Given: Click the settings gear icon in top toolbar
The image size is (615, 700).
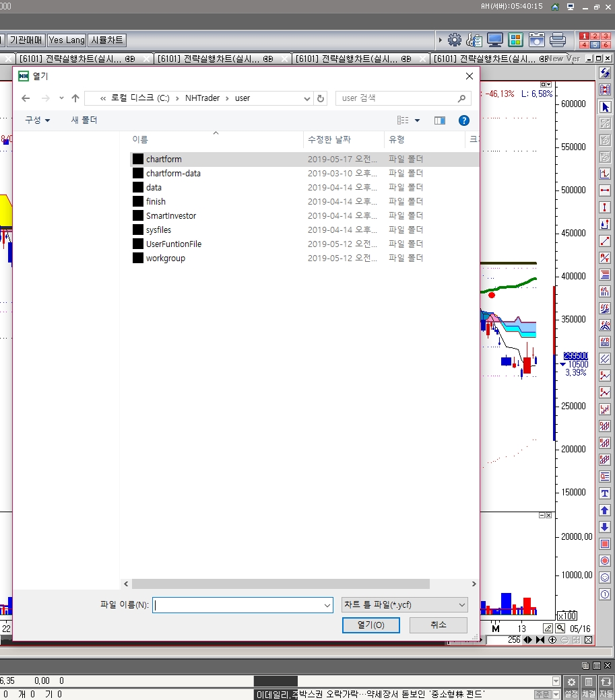Looking at the screenshot, I should coord(455,40).
